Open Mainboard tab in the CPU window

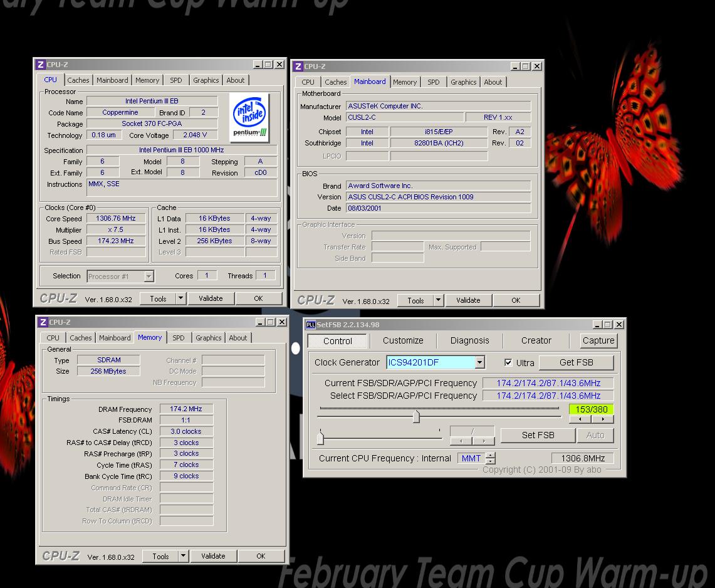112,80
